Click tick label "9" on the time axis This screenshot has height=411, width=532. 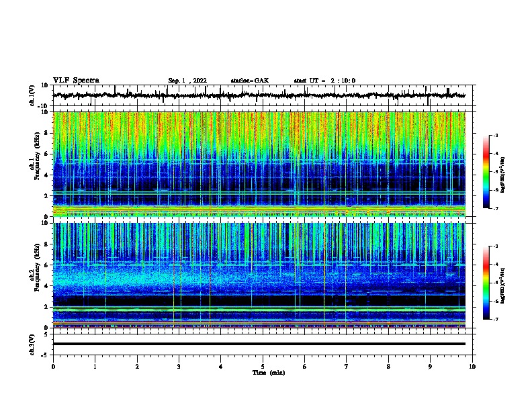[x=430, y=367]
